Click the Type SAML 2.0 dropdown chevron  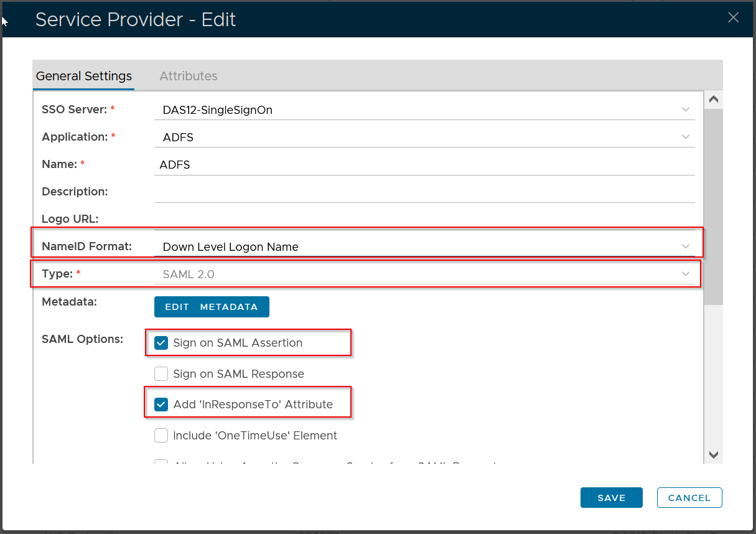[685, 274]
